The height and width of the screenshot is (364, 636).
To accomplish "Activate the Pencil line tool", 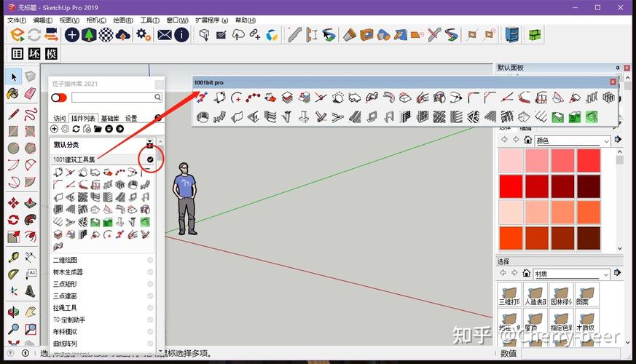I will (13, 114).
